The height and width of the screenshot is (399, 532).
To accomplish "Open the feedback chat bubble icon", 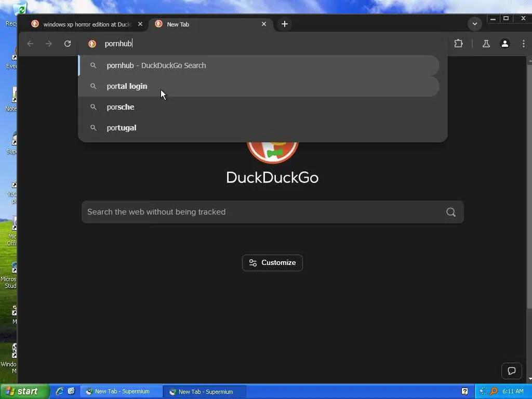I will click(x=511, y=370).
